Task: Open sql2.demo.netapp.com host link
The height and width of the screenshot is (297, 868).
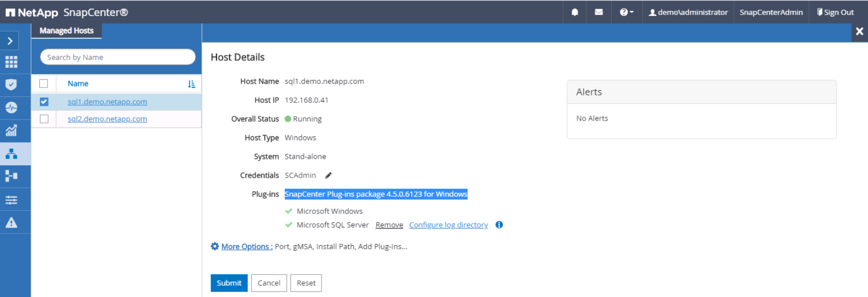Action: 107,119
